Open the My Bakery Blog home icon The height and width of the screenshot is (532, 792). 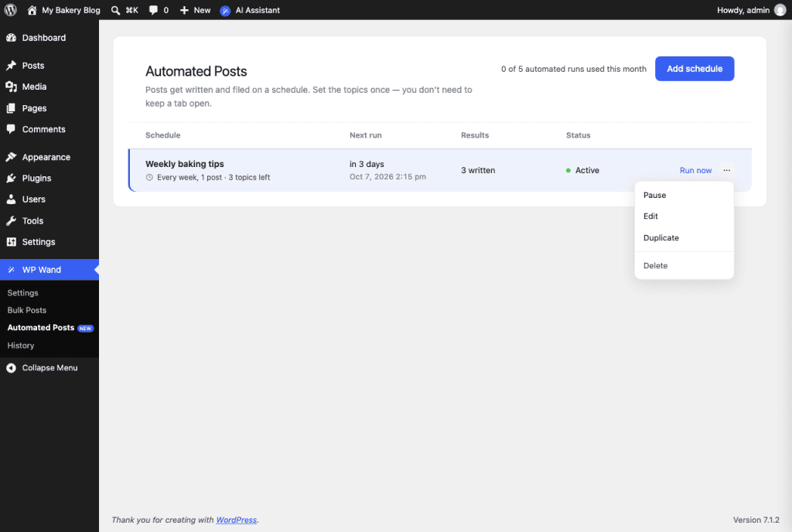32,10
